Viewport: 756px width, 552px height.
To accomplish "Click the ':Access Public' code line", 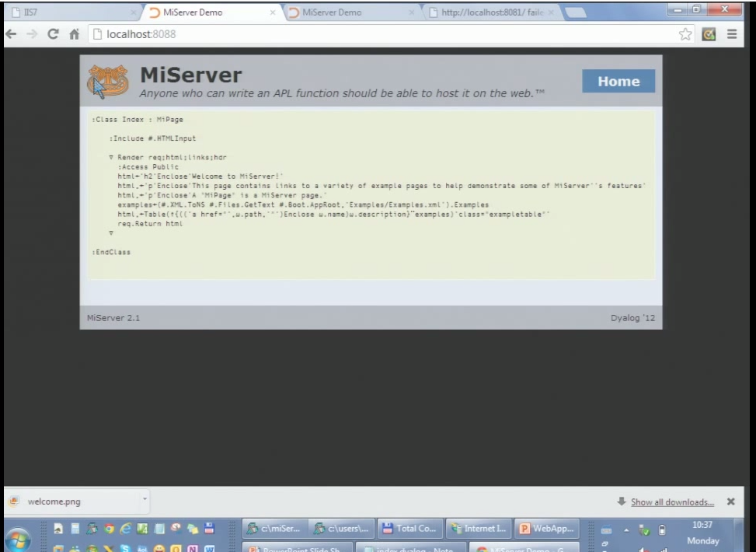I will coord(148,167).
